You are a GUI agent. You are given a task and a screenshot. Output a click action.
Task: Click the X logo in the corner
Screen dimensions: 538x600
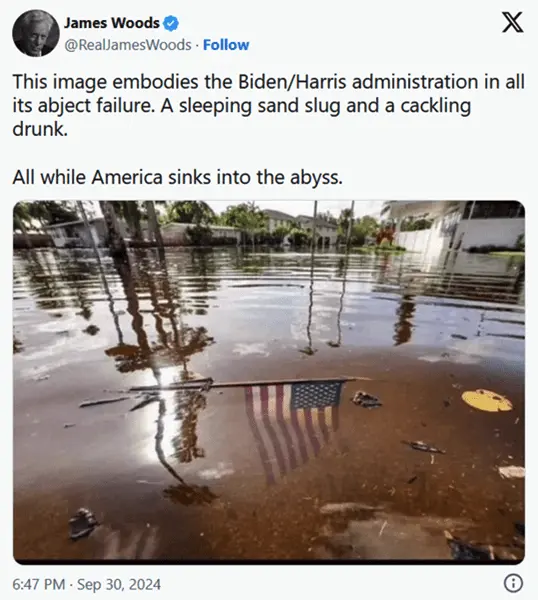(x=512, y=23)
